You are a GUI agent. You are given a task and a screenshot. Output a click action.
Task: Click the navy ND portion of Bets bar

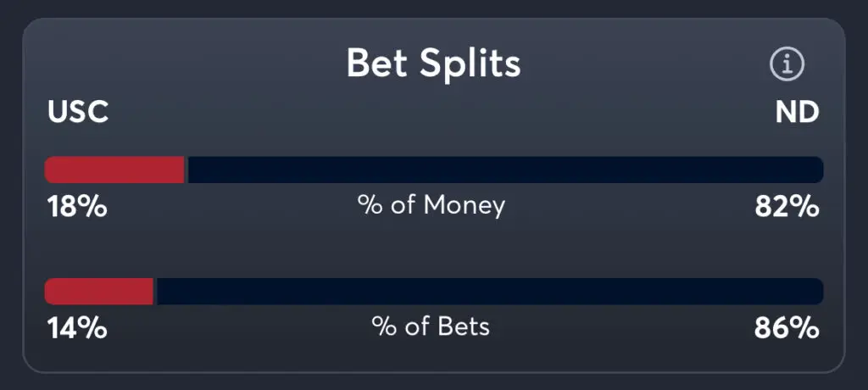(489, 292)
